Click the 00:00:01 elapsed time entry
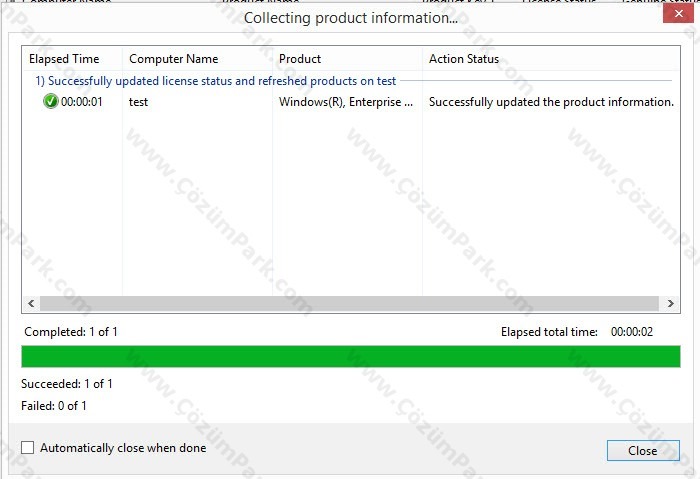 click(x=82, y=102)
